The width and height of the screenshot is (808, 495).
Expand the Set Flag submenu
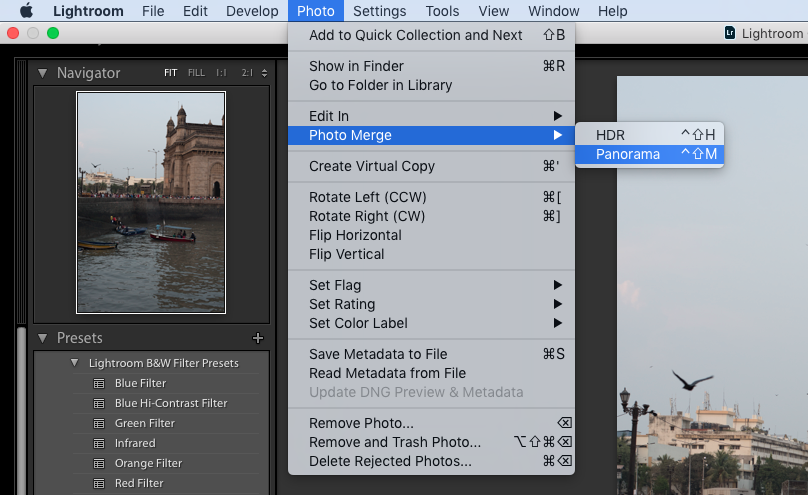tap(431, 285)
